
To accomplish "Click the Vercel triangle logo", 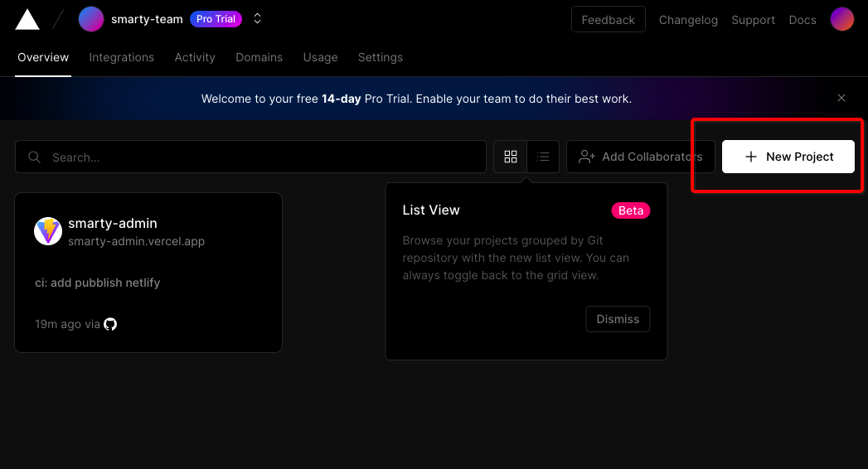I will [27, 20].
